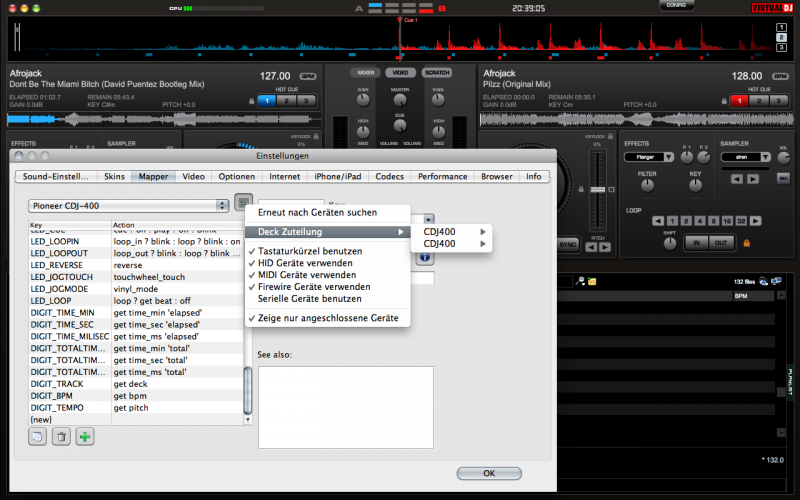Click the MASTER volume knob
This screenshot has height=500, width=800.
tap(400, 101)
